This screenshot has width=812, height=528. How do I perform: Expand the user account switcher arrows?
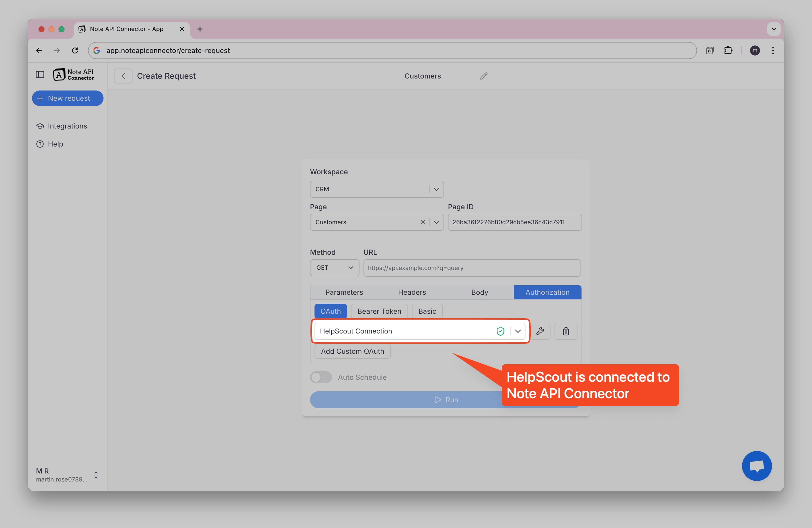pos(96,475)
